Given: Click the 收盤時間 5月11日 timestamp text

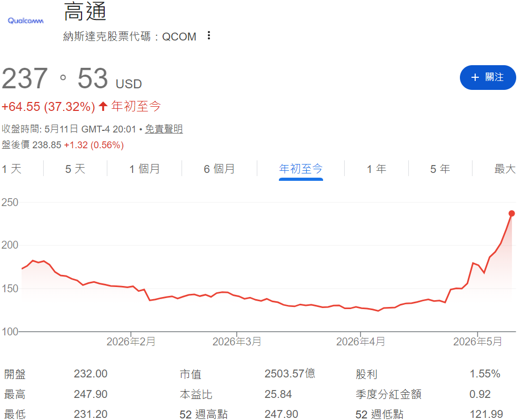Looking at the screenshot, I should (68, 129).
